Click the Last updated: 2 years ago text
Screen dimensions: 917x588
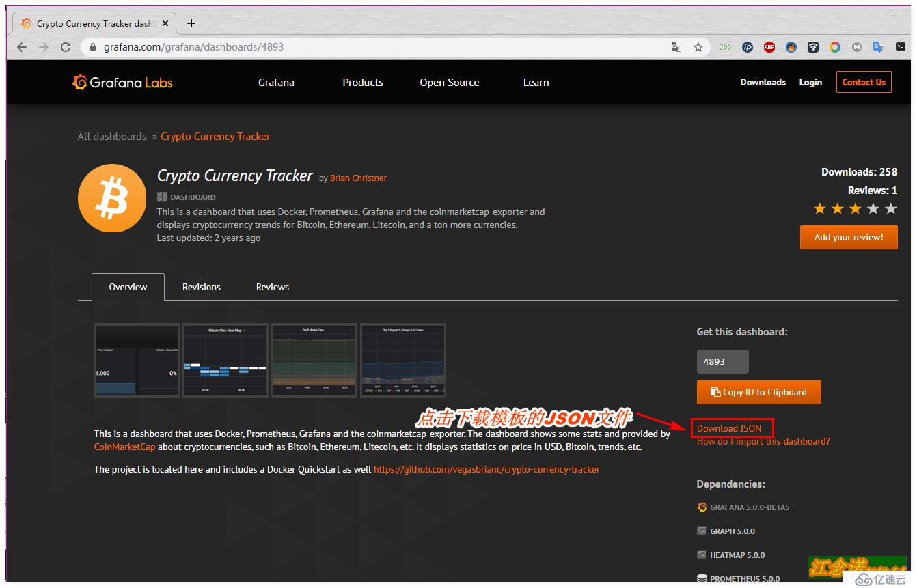(208, 238)
